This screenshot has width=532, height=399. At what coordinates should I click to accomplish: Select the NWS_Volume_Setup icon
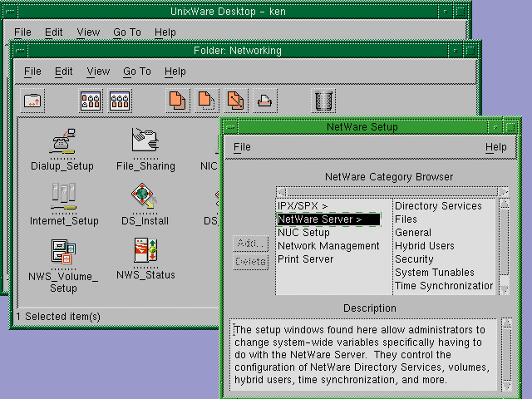coord(63,265)
